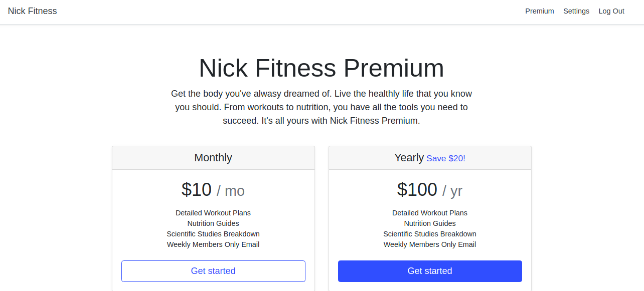
Task: Click Scientific Studies Breakdown in Monthly card
Action: [213, 234]
